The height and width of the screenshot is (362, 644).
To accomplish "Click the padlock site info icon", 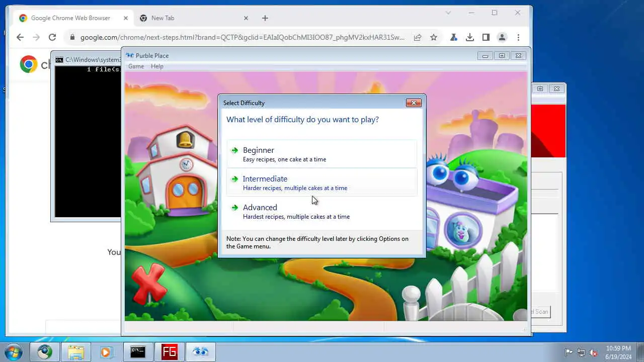I will 72,37.
